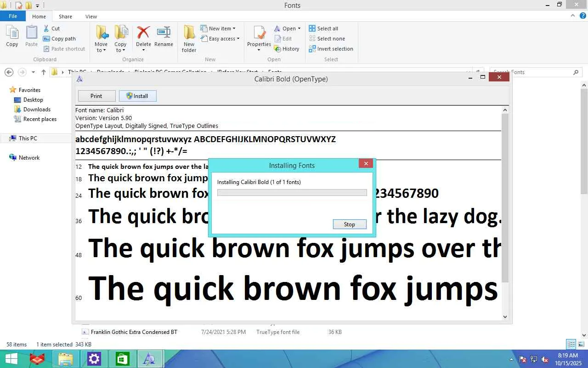Open the Windows Start button
This screenshot has width=588, height=368.
(11, 359)
